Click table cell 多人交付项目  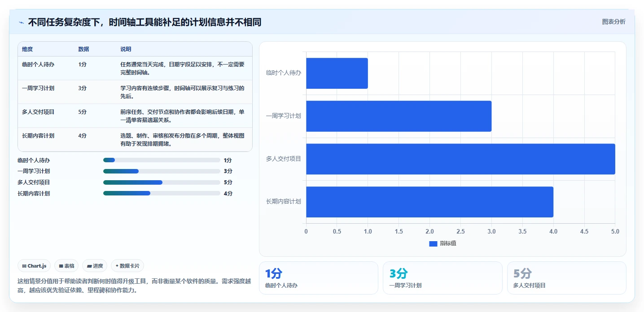click(38, 112)
